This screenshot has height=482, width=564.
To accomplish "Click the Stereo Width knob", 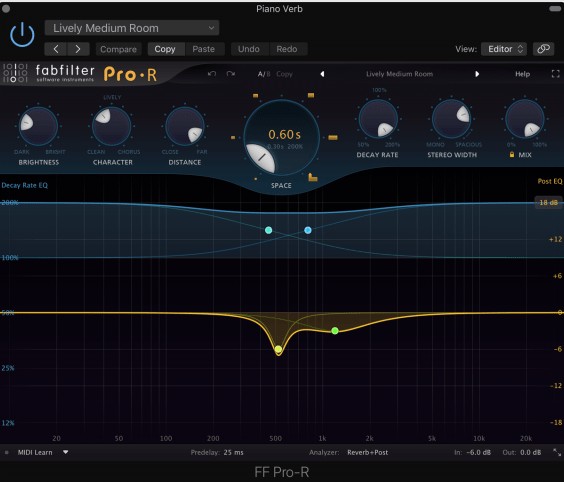I will pos(451,119).
